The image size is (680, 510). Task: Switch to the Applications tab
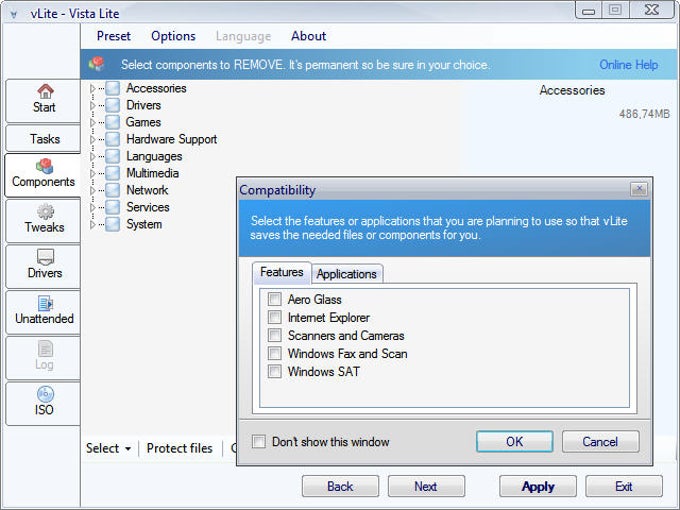[347, 274]
